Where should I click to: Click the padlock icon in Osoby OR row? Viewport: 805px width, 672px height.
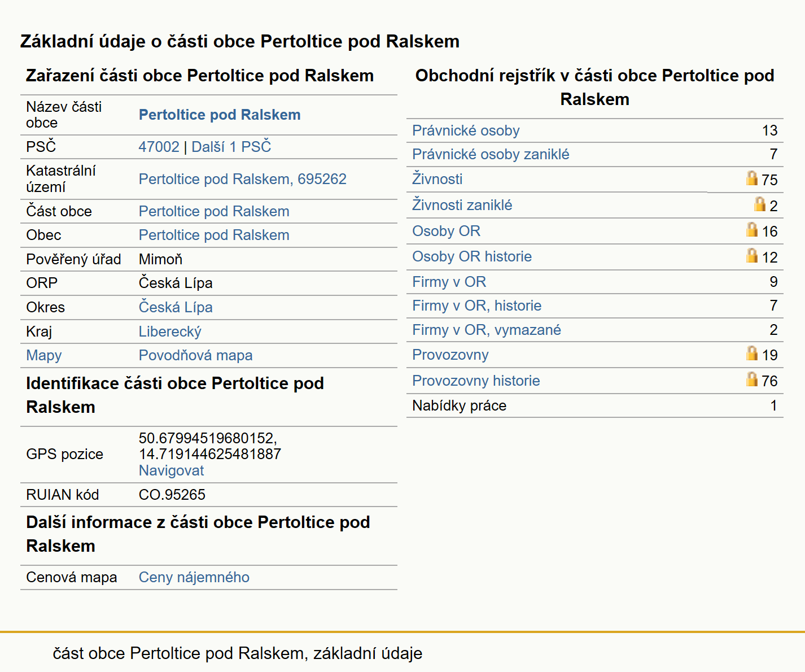[751, 229]
